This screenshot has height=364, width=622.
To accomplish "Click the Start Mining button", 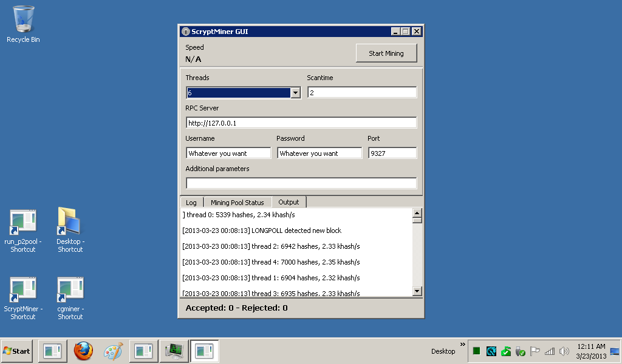I will pyautogui.click(x=386, y=53).
